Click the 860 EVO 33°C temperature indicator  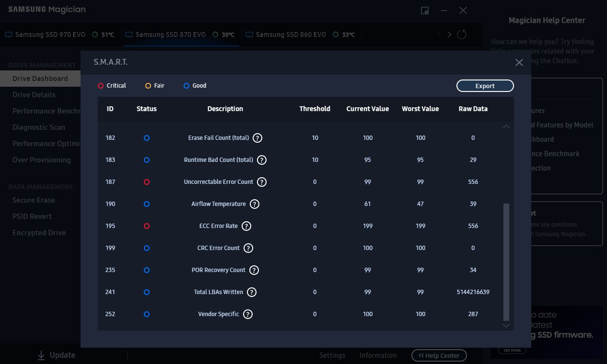pos(344,34)
